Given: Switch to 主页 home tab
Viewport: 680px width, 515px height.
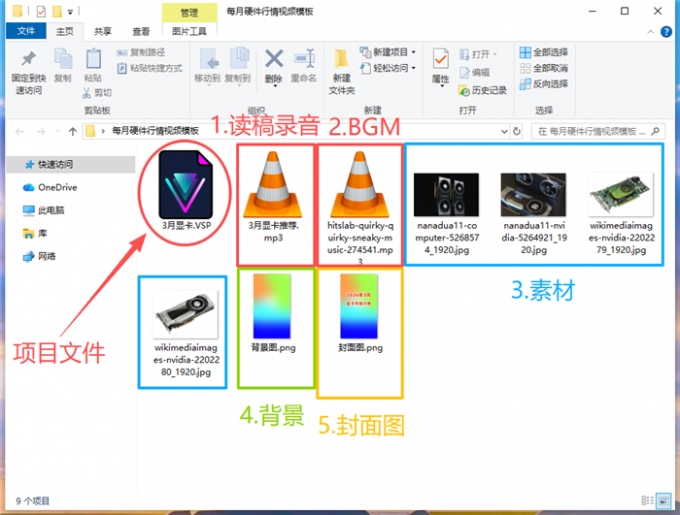Looking at the screenshot, I should [65, 31].
